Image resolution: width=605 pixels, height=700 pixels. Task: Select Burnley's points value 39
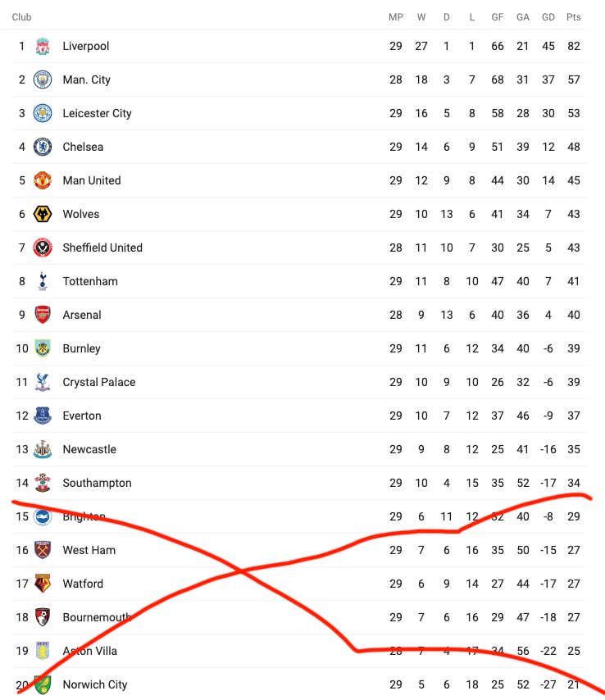pyautogui.click(x=573, y=348)
